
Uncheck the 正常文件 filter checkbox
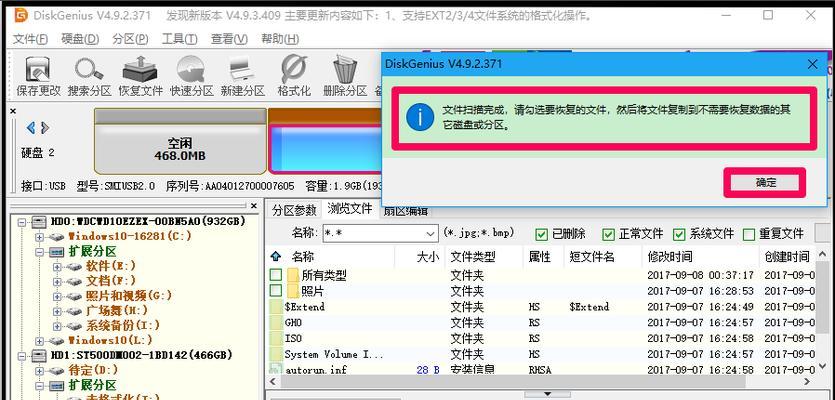[x=609, y=234]
